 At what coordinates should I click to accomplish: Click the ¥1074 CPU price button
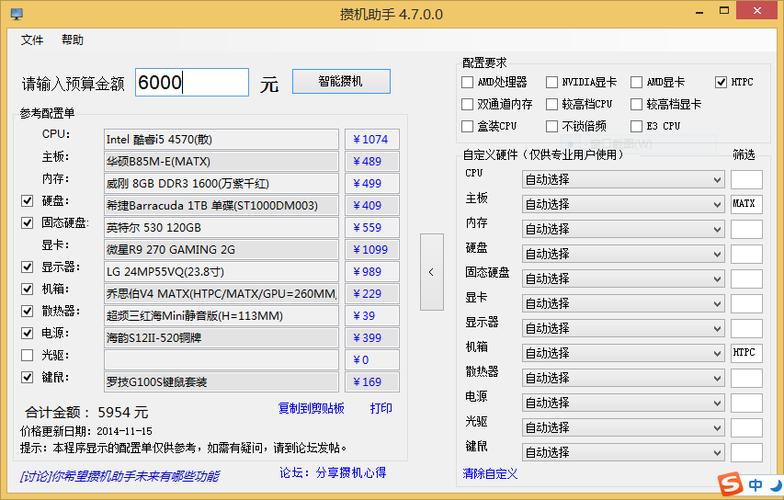371,139
